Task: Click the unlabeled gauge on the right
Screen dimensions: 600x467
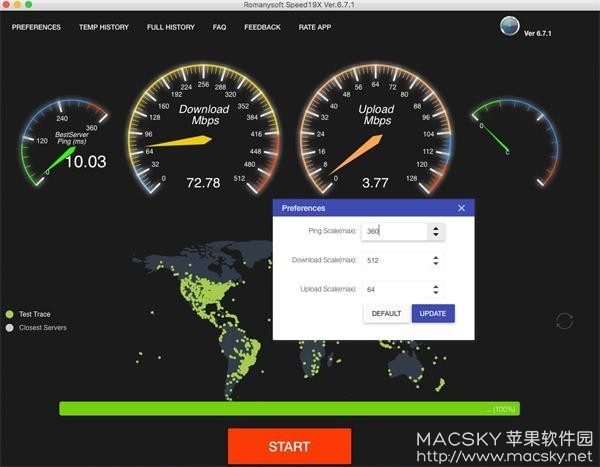Action: 515,142
